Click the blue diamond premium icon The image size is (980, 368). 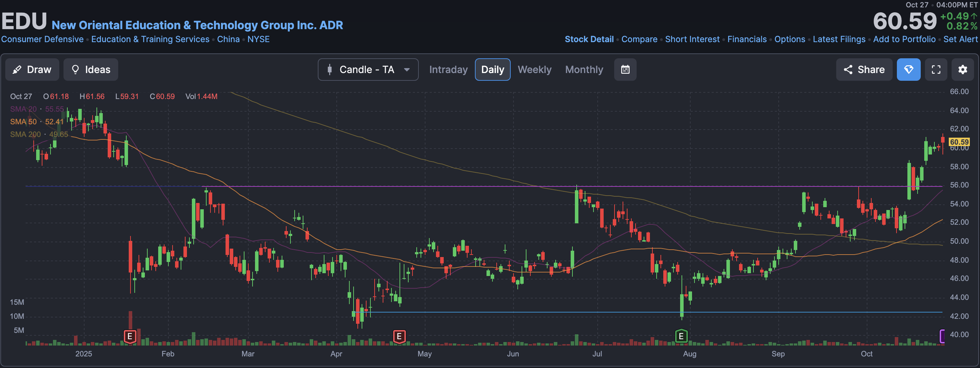(x=908, y=70)
